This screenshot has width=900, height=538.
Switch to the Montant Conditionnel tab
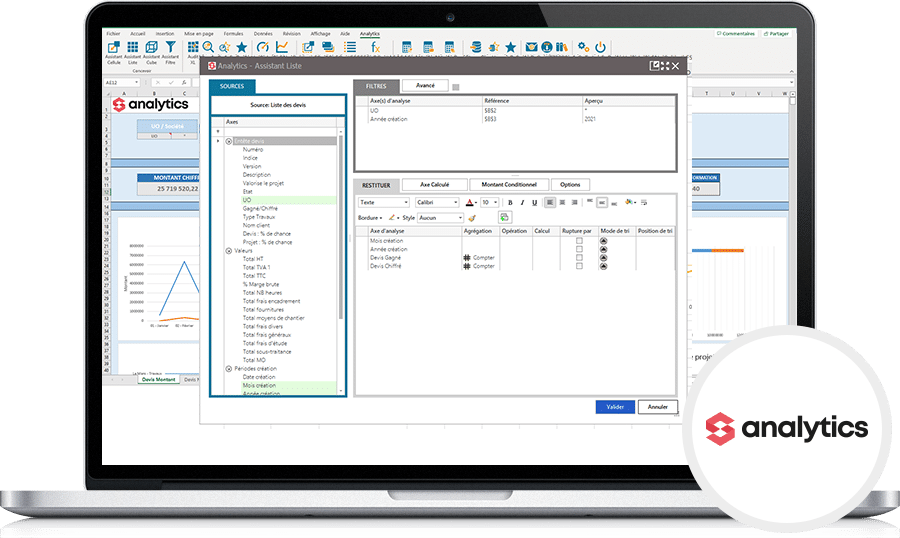509,185
